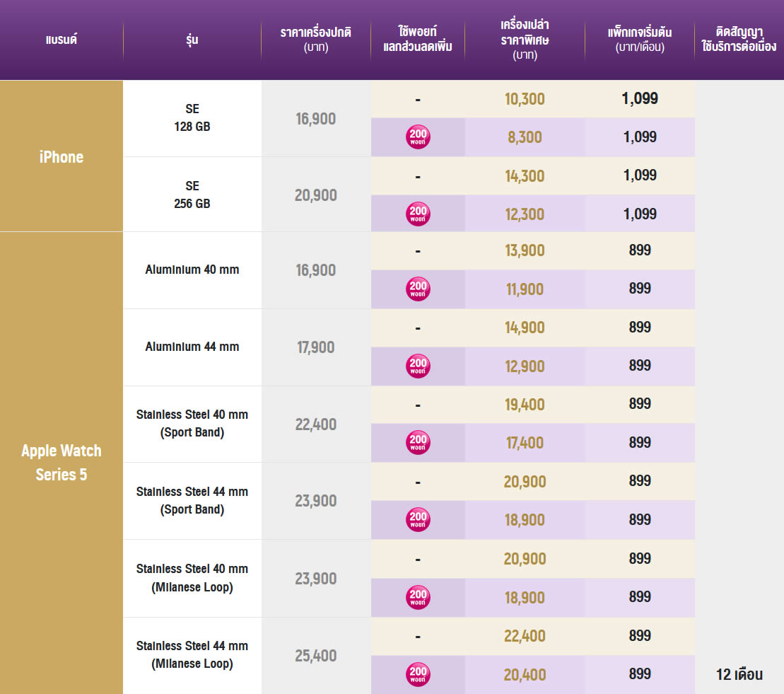Click the 13,900 special price
This screenshot has height=694, width=784.
[525, 250]
